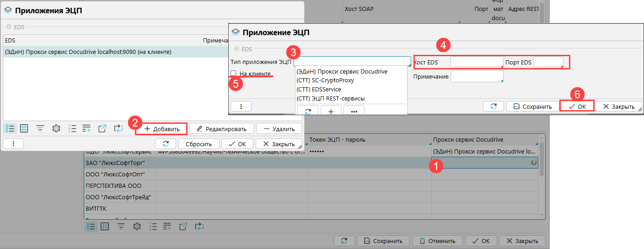Viewport: 644px width, 249px height.
Task: Click into the Порт EDS input field
Action: click(548, 62)
